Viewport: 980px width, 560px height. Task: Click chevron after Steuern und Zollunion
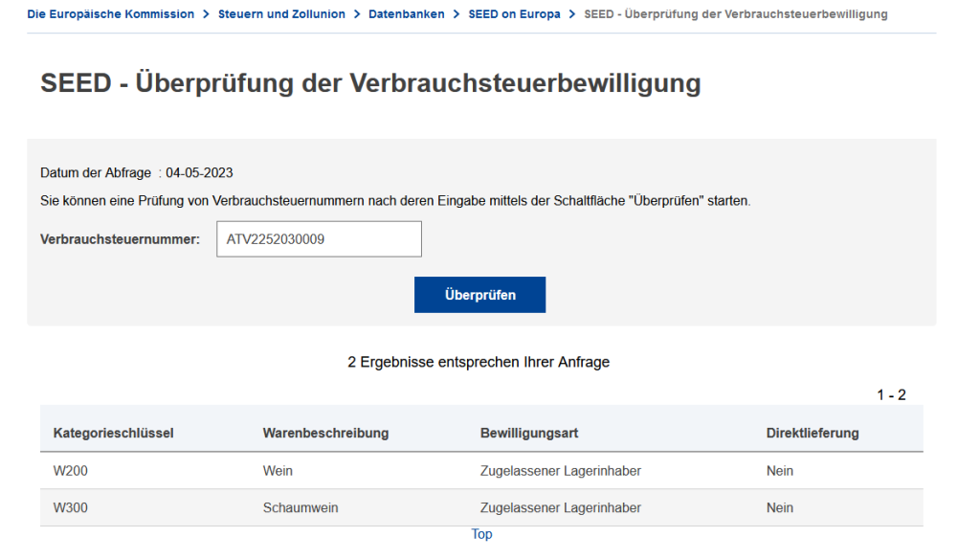pos(357,13)
